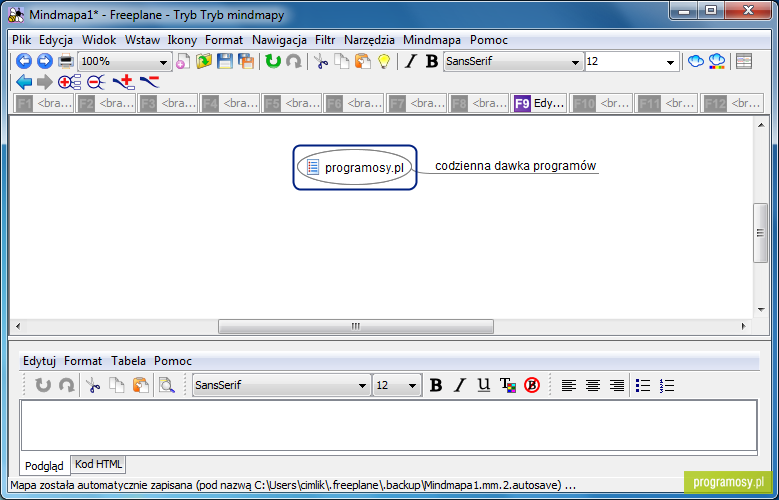Screen dimensions: 779x500
Task: Open the Format menu in main menu bar
Action: point(224,40)
